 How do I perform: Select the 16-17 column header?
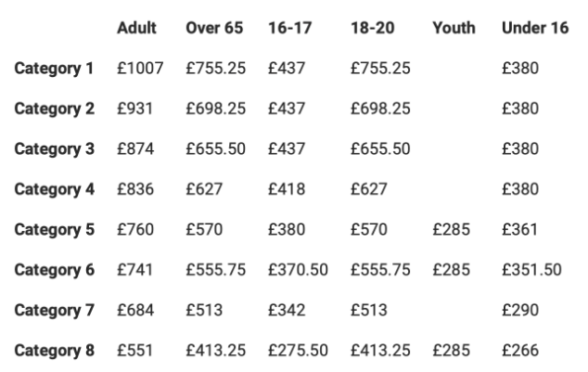[288, 28]
